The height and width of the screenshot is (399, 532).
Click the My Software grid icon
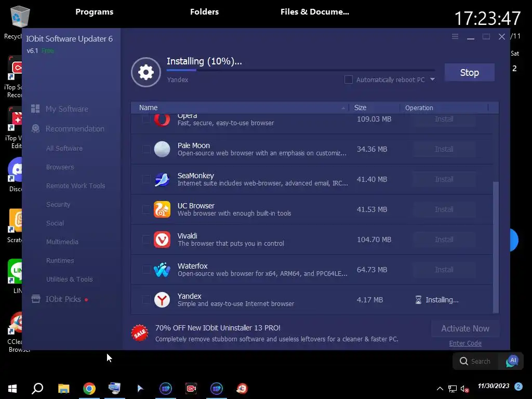pos(35,109)
